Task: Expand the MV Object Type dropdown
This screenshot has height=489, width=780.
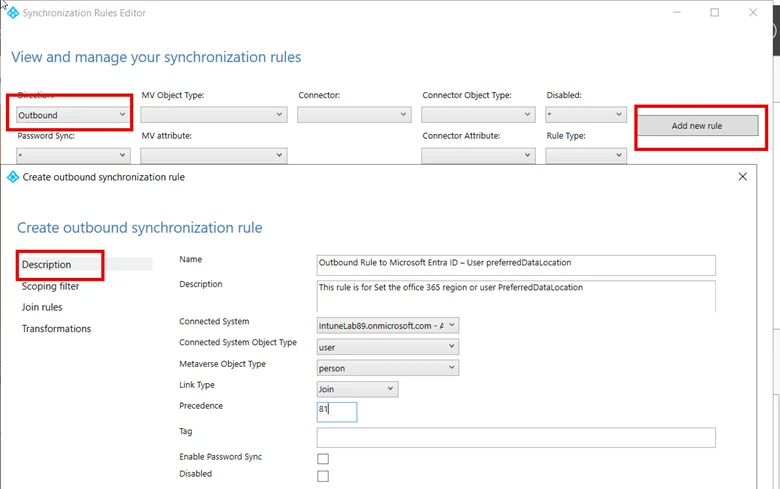Action: (213, 115)
